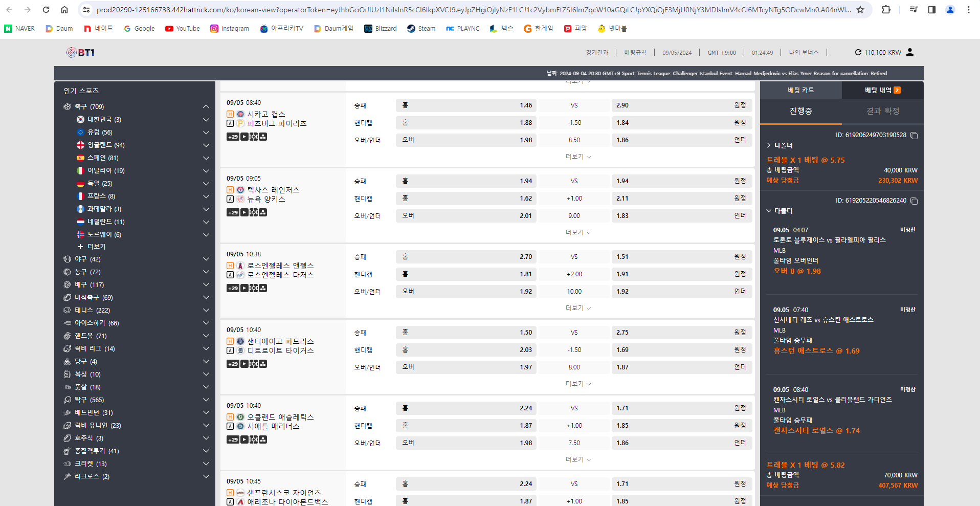The width and height of the screenshot is (980, 506).
Task: Open the user profile icon
Action: coord(910,52)
